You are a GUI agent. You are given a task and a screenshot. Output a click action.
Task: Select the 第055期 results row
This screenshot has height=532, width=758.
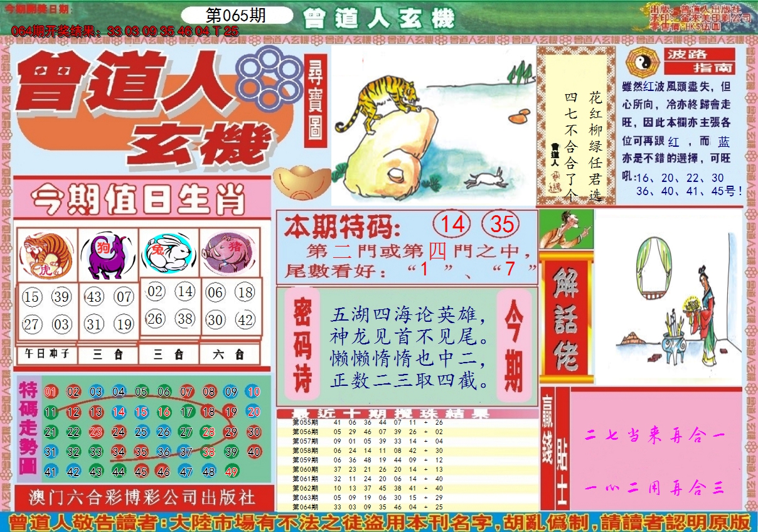click(x=408, y=423)
